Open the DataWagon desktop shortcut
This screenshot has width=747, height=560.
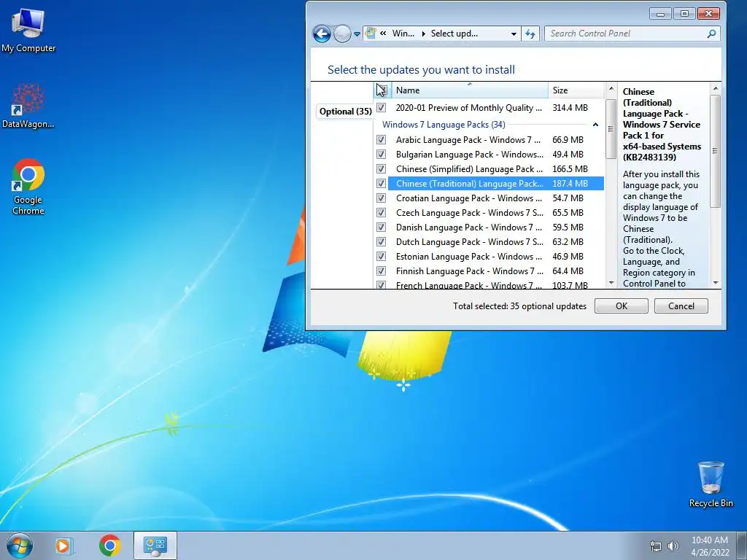point(28,106)
